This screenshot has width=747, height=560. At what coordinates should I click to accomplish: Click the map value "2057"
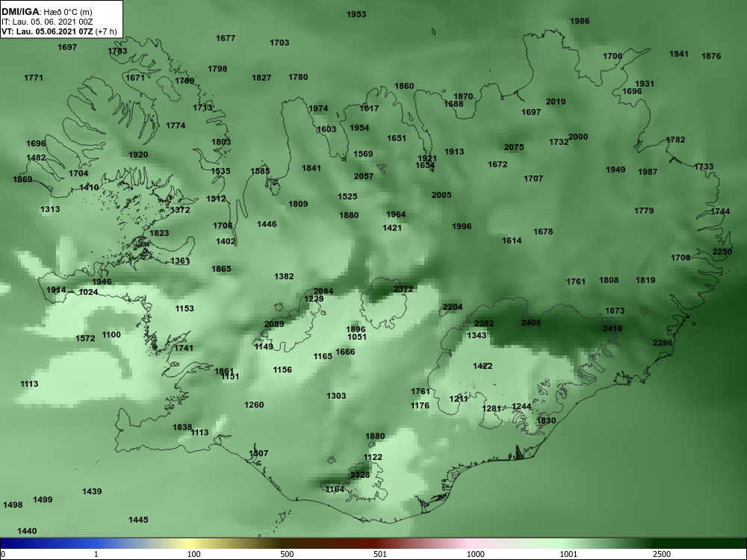pyautogui.click(x=364, y=176)
